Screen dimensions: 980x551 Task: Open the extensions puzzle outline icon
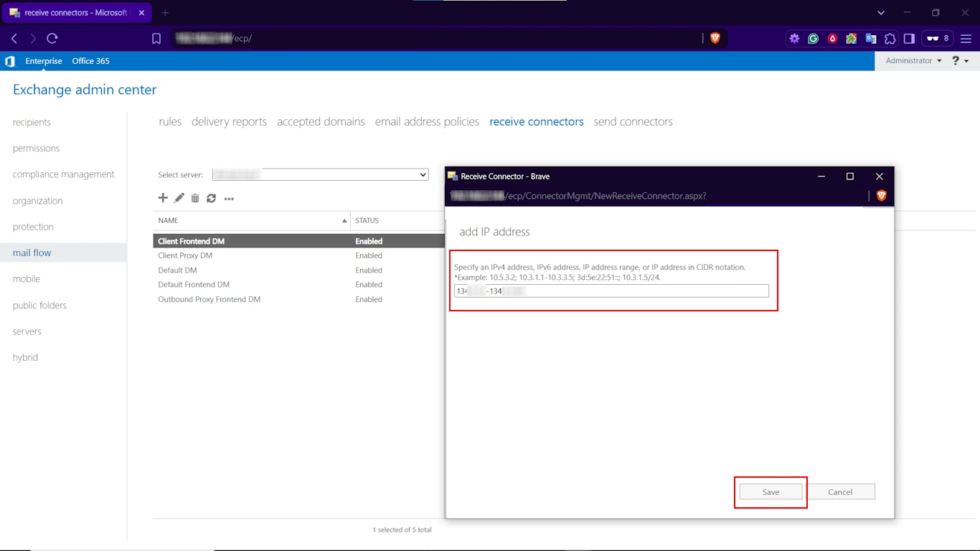pos(890,39)
